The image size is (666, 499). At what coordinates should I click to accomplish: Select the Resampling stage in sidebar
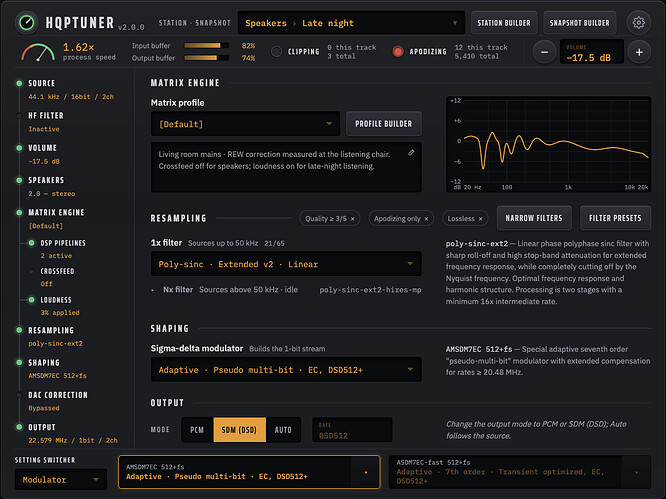(x=51, y=330)
